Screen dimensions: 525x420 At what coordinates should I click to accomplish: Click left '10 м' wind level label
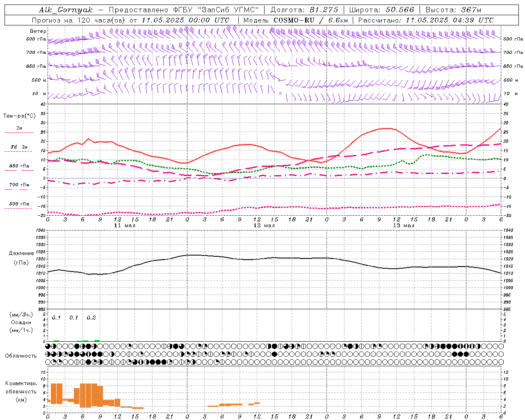click(x=39, y=94)
